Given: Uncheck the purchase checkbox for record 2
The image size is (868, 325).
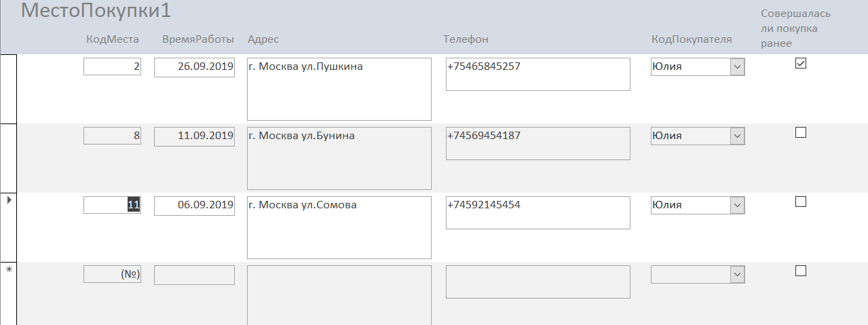Looking at the screenshot, I should click(x=801, y=64).
